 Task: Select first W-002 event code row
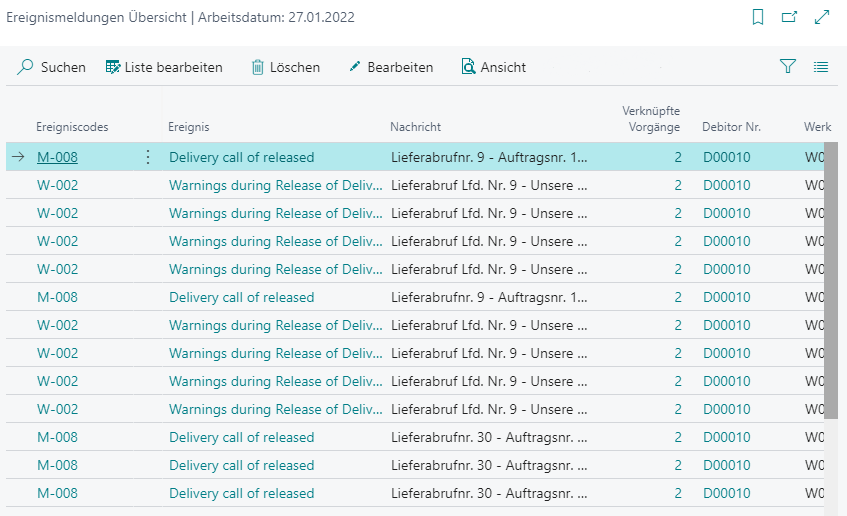pyautogui.click(x=57, y=185)
